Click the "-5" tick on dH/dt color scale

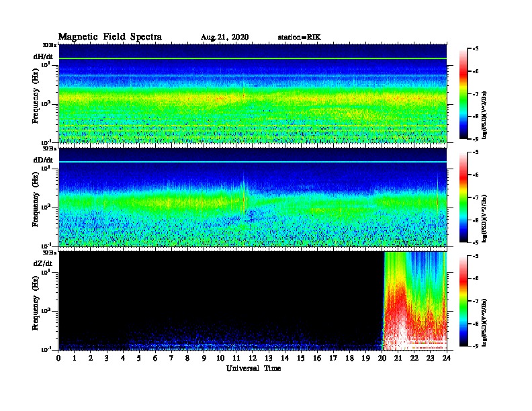point(476,48)
